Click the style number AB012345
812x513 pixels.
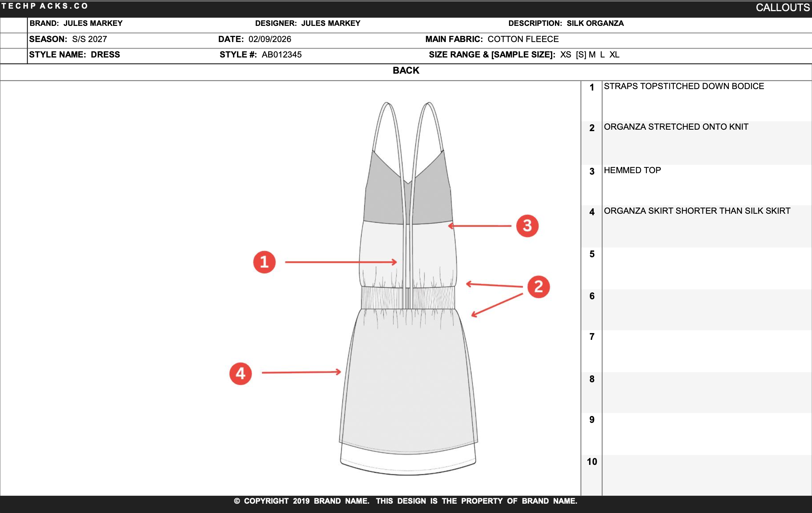pos(282,55)
